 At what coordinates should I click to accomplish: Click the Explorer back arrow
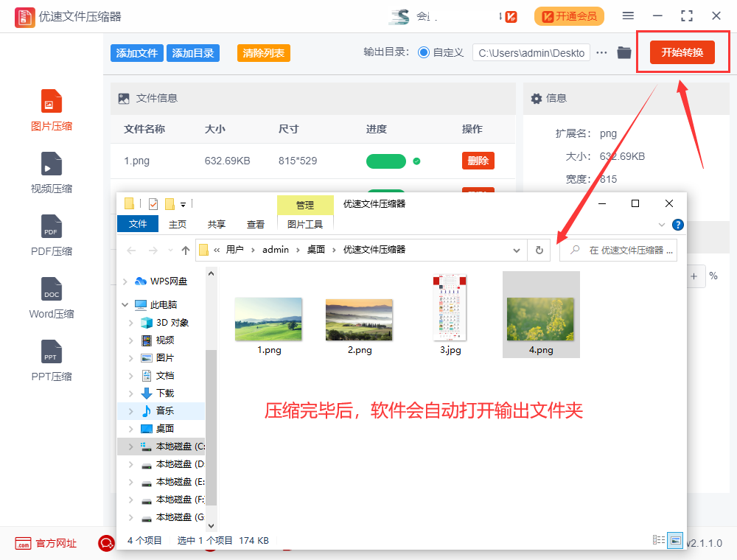coord(132,251)
